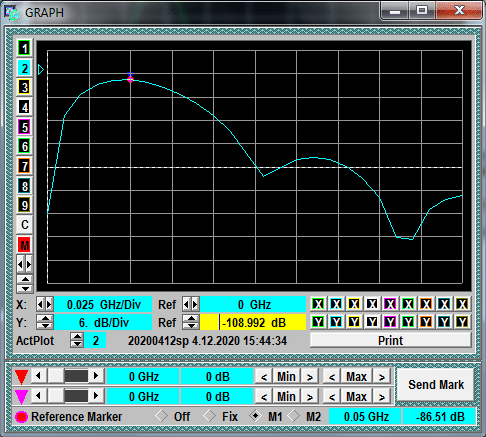Select plot button 5

coord(24,127)
